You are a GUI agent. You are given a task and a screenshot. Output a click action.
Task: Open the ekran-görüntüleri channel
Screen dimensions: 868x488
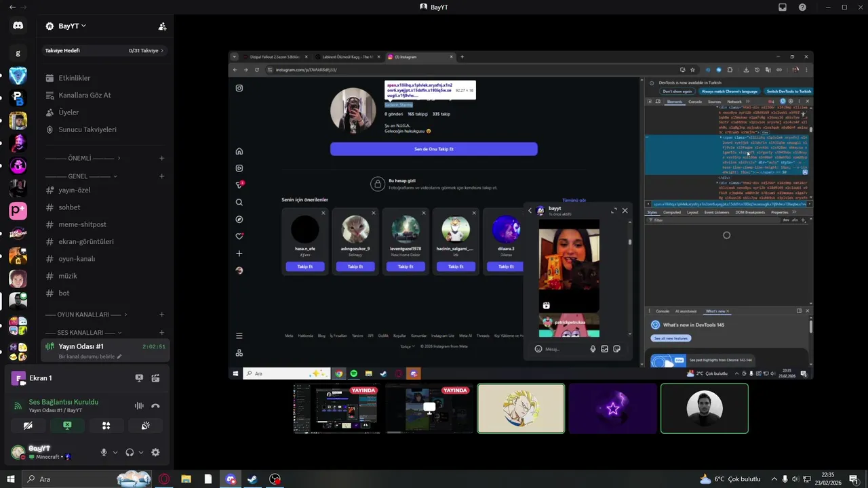coord(104,241)
